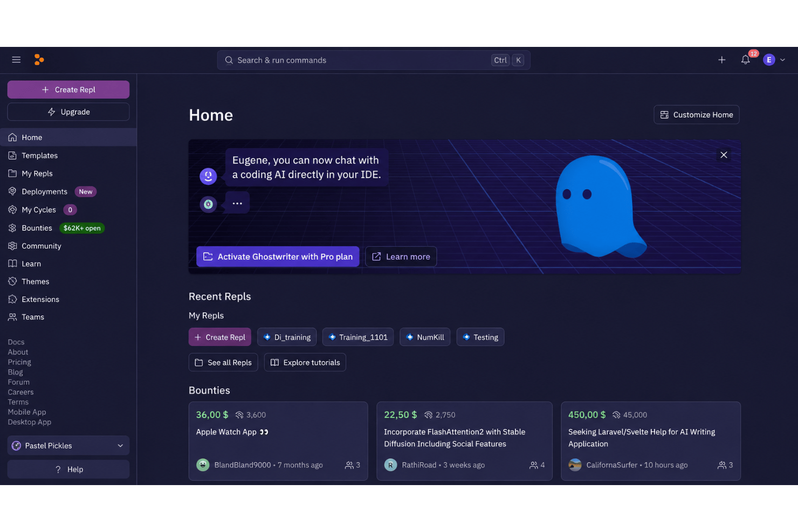Click Activate Ghostwriter with Pro plan
The width and height of the screenshot is (798, 532).
278,257
